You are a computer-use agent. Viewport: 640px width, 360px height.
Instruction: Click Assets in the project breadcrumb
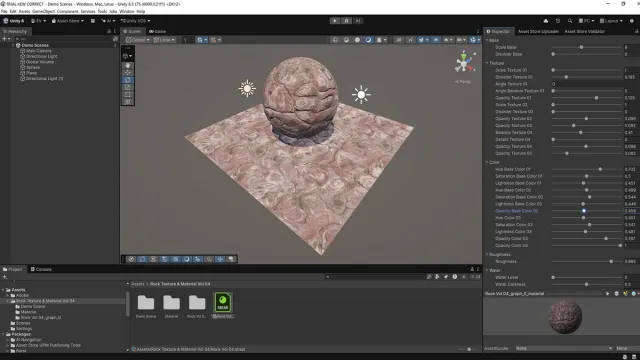coord(138,284)
